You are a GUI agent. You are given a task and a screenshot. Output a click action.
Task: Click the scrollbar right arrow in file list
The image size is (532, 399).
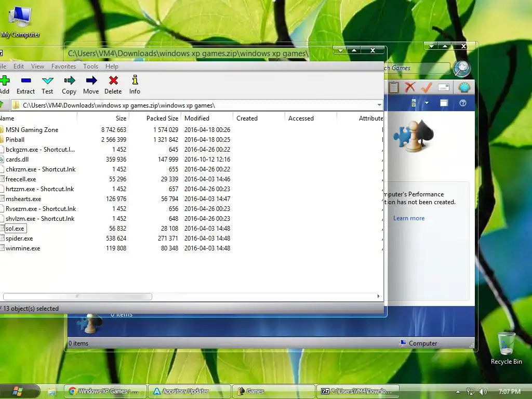coord(378,296)
